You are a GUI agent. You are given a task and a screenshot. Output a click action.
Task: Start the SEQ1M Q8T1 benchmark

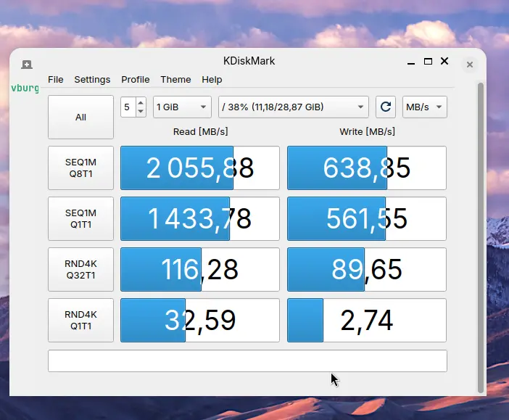coord(80,168)
